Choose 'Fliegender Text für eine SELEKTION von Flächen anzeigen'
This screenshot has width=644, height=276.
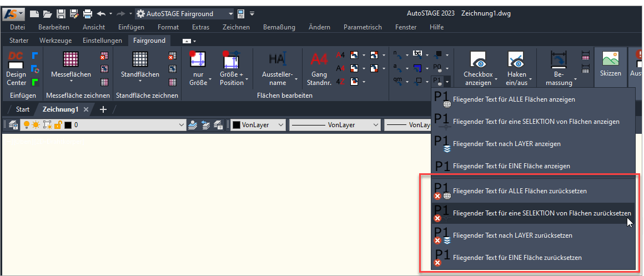(x=533, y=122)
